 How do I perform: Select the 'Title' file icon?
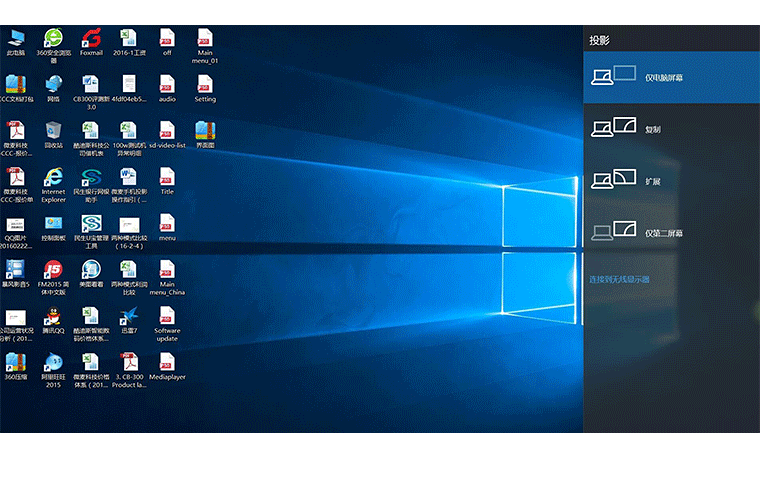167,181
